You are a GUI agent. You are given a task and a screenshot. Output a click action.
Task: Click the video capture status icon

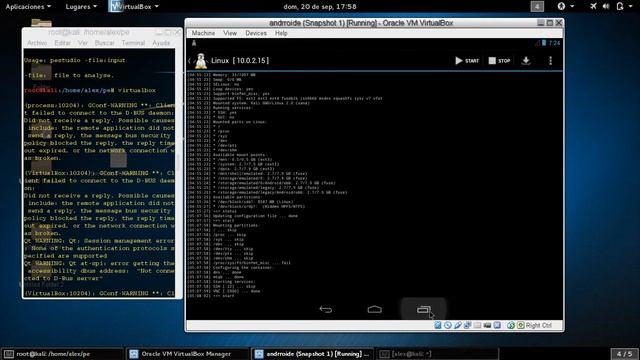click(497, 325)
